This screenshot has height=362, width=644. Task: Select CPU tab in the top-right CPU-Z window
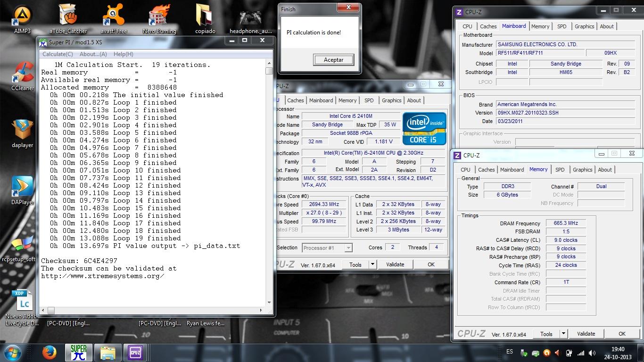[x=467, y=26]
